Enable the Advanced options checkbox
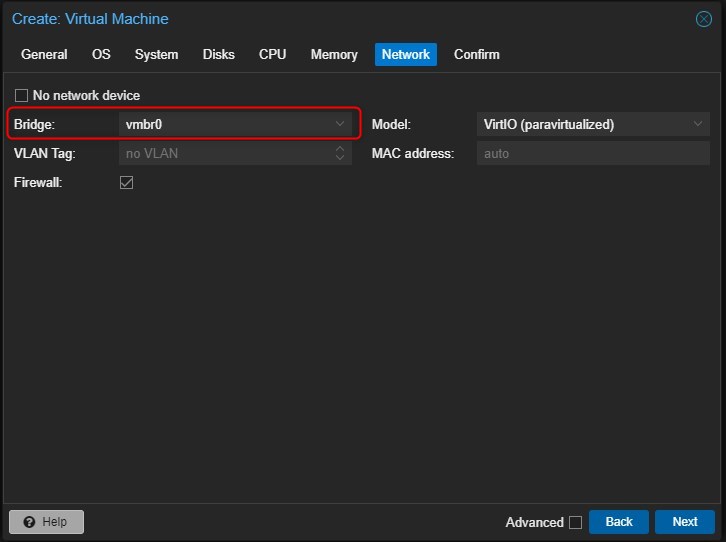726x542 pixels. 575,522
